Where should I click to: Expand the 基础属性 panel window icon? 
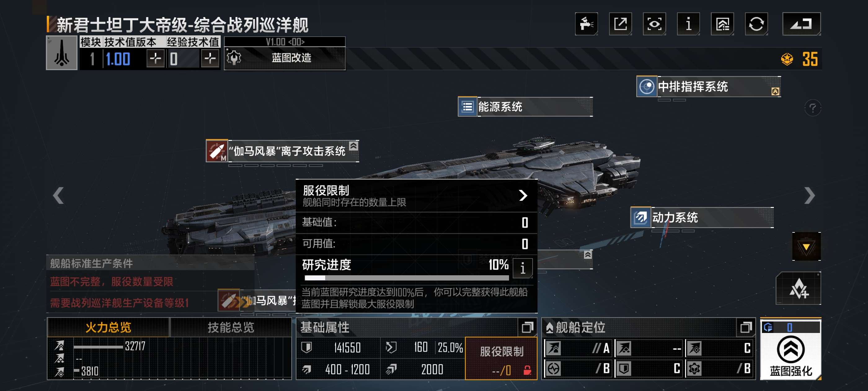pyautogui.click(x=527, y=327)
